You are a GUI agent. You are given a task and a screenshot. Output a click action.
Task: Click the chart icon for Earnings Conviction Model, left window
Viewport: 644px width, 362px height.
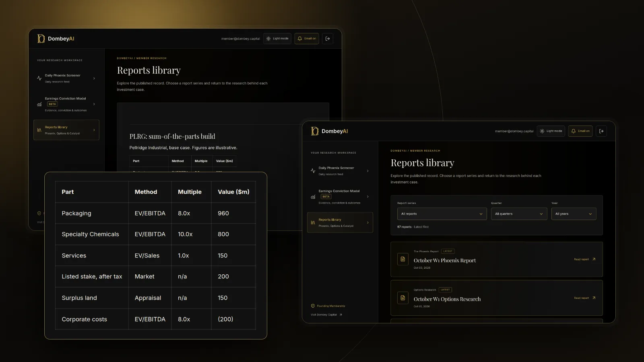(x=39, y=104)
